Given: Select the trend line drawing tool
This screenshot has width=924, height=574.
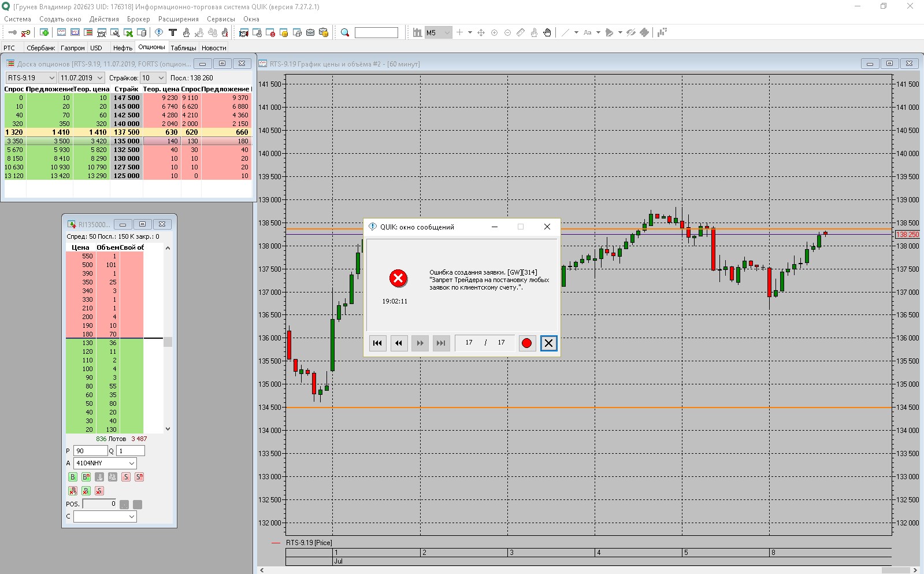Looking at the screenshot, I should click(566, 32).
